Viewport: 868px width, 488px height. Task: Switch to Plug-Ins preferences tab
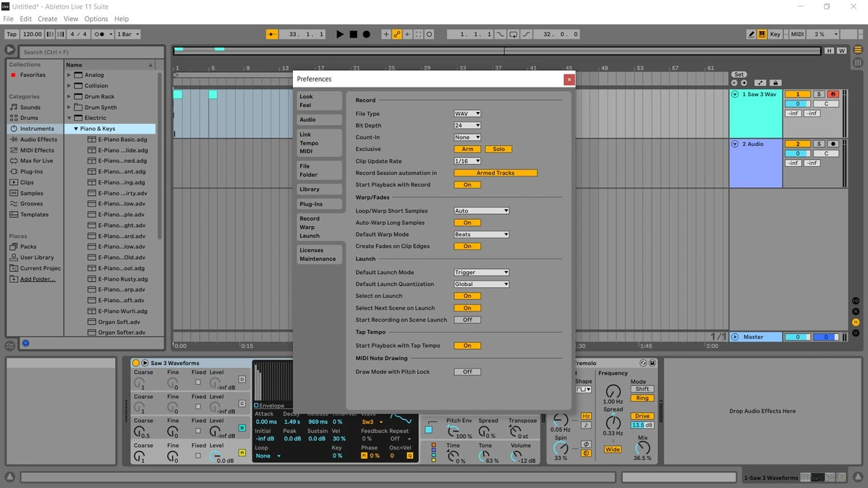319,204
